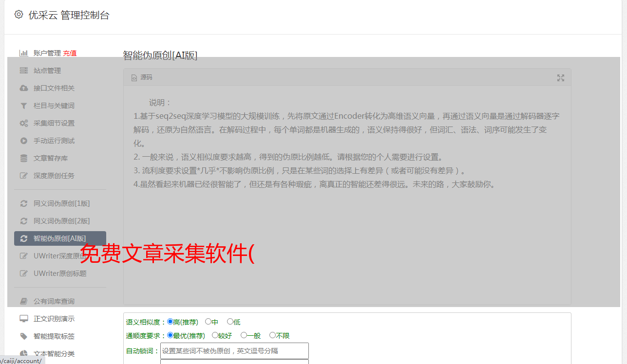The image size is (627, 364).
Task: Click the 源码 source code icon
Action: pos(134,78)
